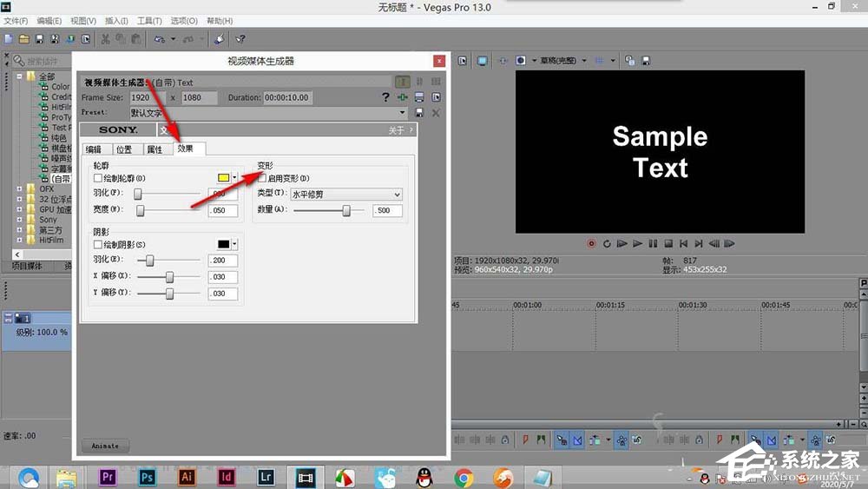Viewport: 868px width, 489px height.
Task: Copy snapshot to clipboard icon in preview
Action: tap(629, 60)
